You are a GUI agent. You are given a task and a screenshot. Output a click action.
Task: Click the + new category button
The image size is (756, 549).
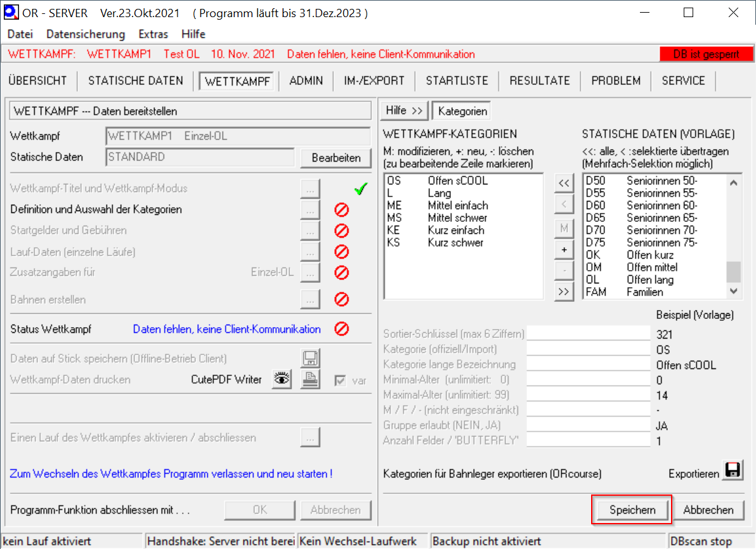[563, 250]
